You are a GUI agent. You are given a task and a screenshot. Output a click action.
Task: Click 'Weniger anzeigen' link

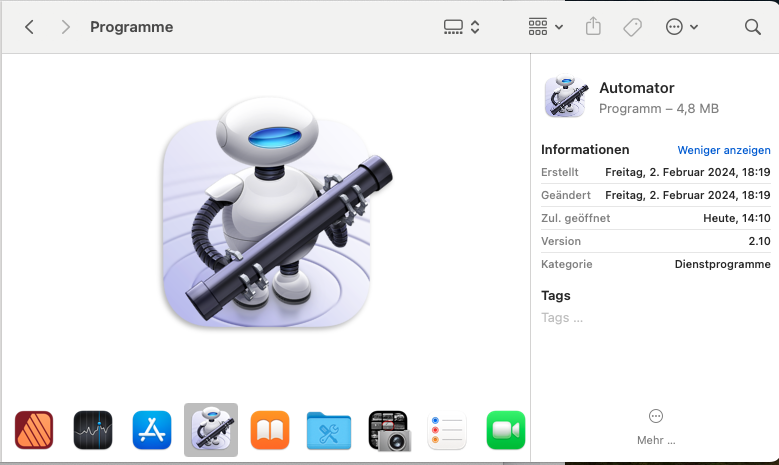pyautogui.click(x=724, y=150)
